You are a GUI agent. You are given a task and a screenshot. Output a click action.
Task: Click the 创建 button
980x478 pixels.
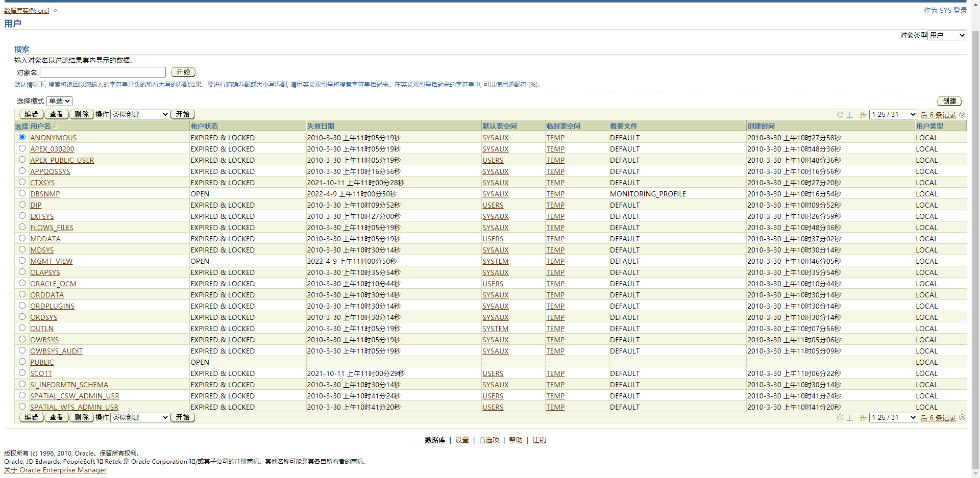[949, 101]
